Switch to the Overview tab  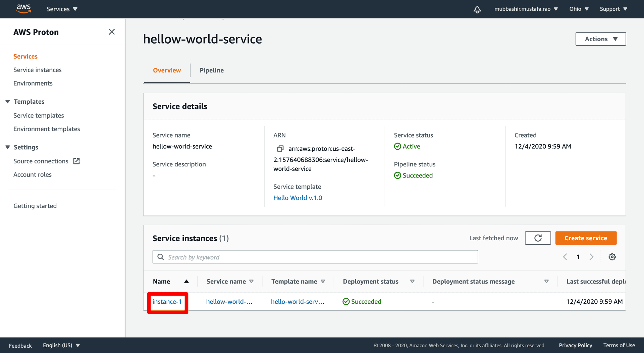pyautogui.click(x=167, y=70)
